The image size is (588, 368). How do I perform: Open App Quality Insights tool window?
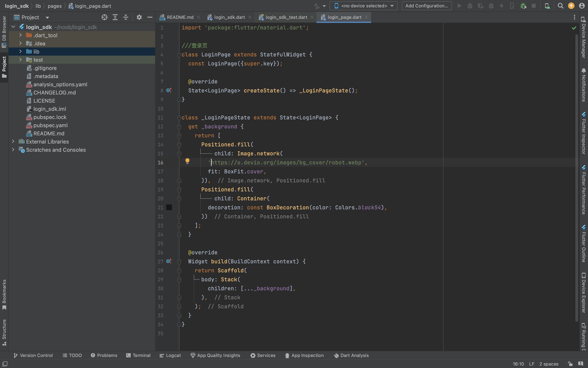tap(215, 355)
